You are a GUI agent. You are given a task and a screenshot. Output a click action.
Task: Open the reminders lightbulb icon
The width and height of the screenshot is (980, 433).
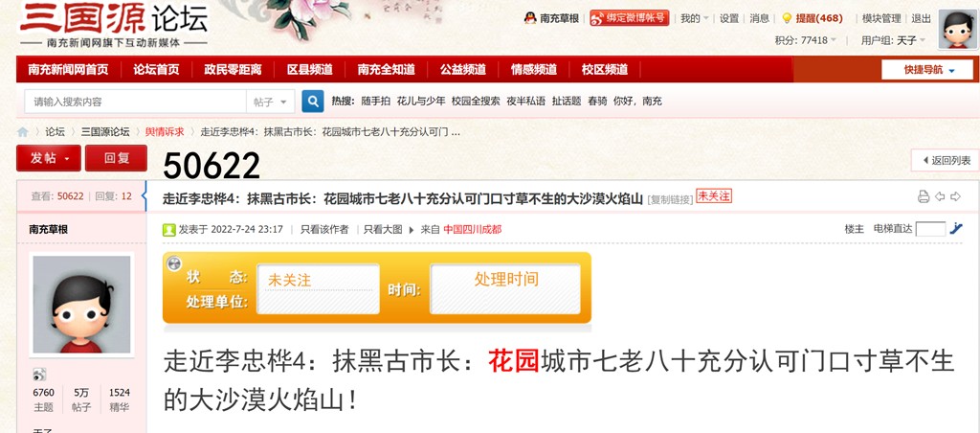tap(787, 18)
